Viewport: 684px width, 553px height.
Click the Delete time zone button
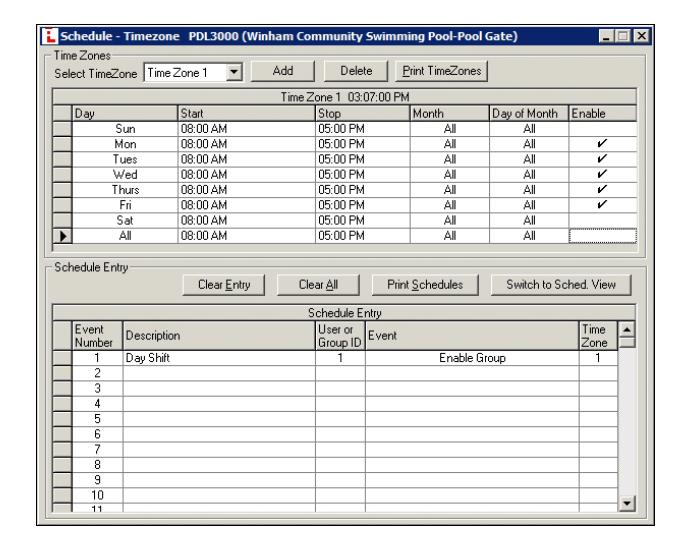(356, 71)
